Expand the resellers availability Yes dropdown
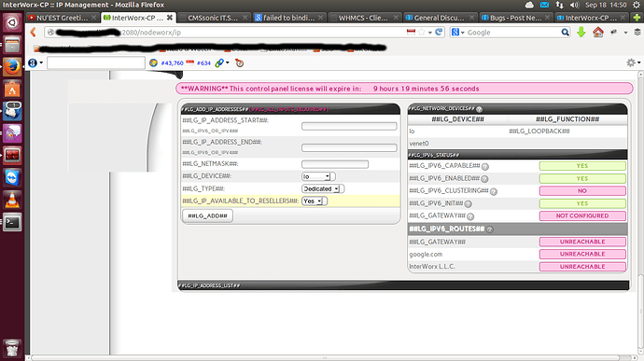The height and width of the screenshot is (361, 644). point(315,201)
